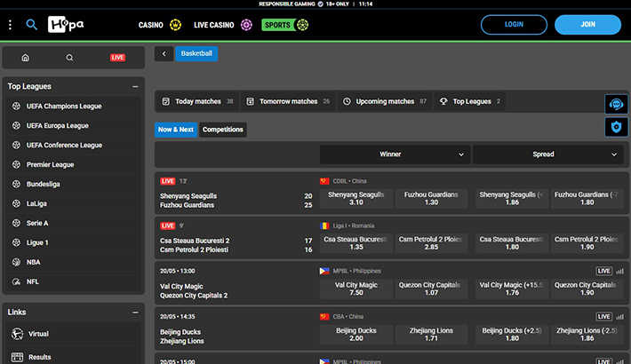Click the LaLiga soccer ball icon
631x364 pixels.
pos(16,203)
